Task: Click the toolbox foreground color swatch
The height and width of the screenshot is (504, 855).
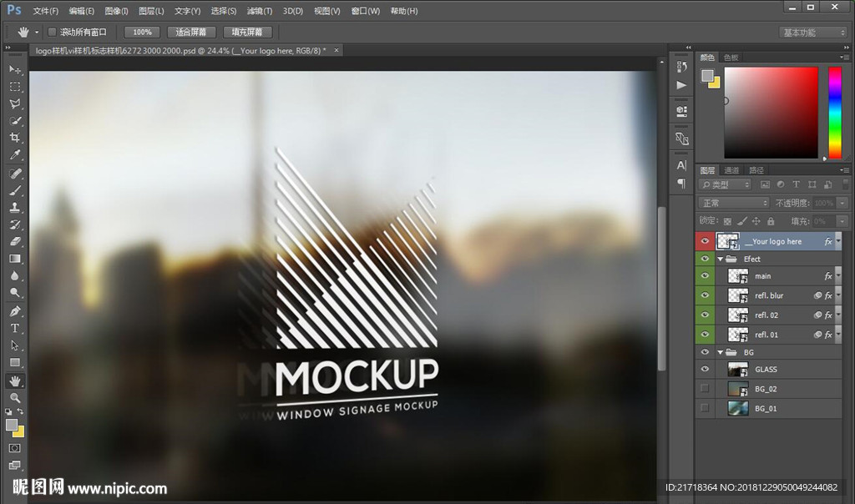Action: tap(12, 425)
